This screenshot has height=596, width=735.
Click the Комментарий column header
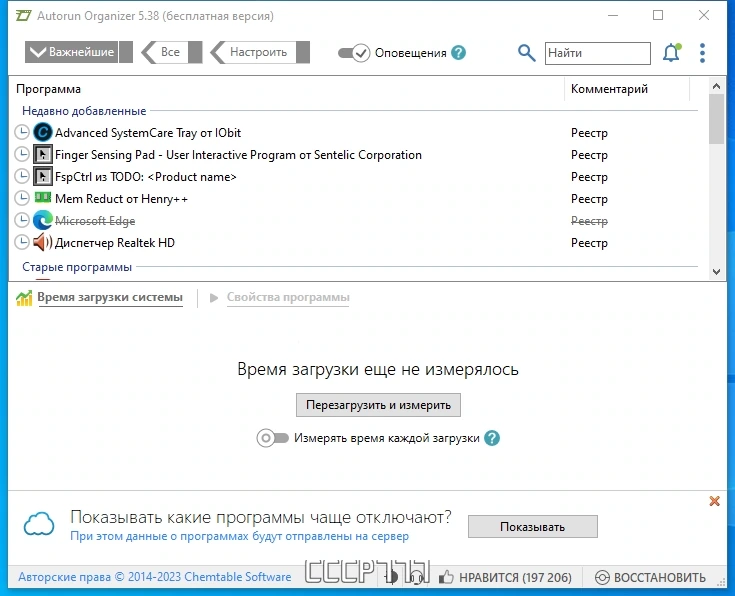609,89
